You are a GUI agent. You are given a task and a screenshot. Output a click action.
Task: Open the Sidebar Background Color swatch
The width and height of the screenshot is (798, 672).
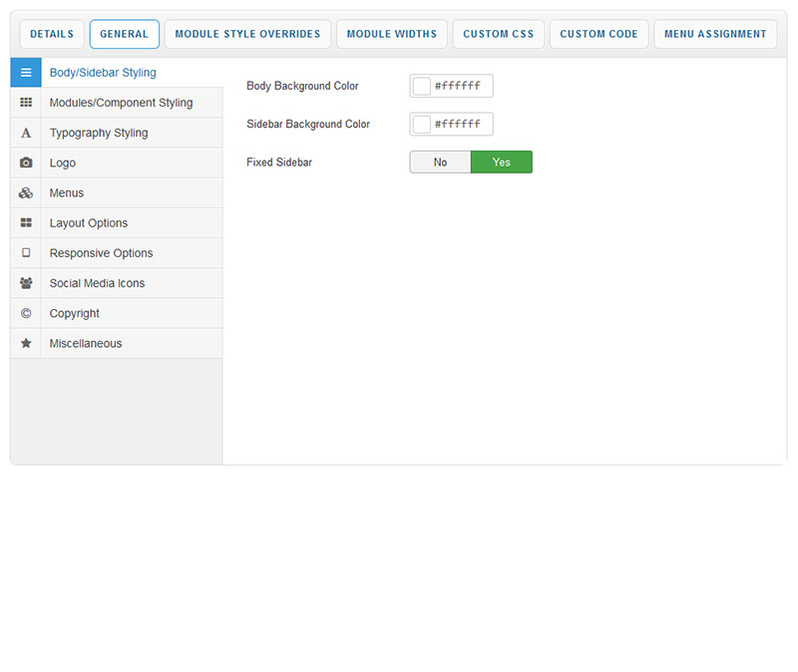point(422,125)
